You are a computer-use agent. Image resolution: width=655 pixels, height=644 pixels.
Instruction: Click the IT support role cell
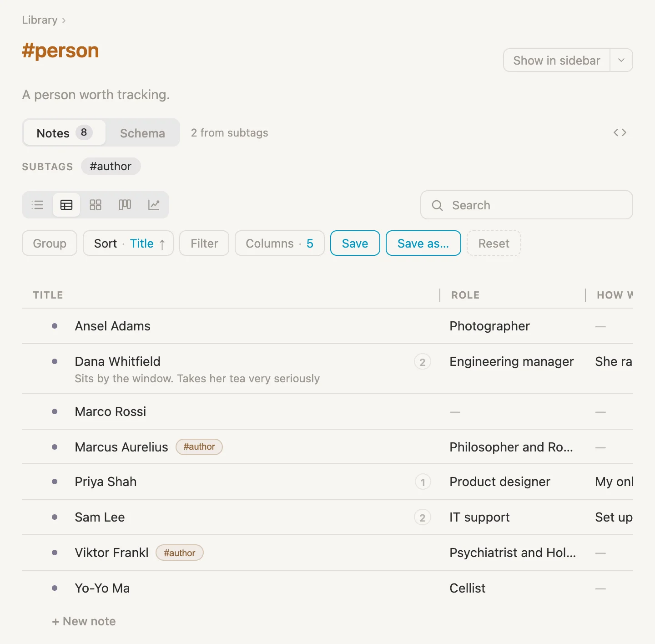pyautogui.click(x=479, y=517)
